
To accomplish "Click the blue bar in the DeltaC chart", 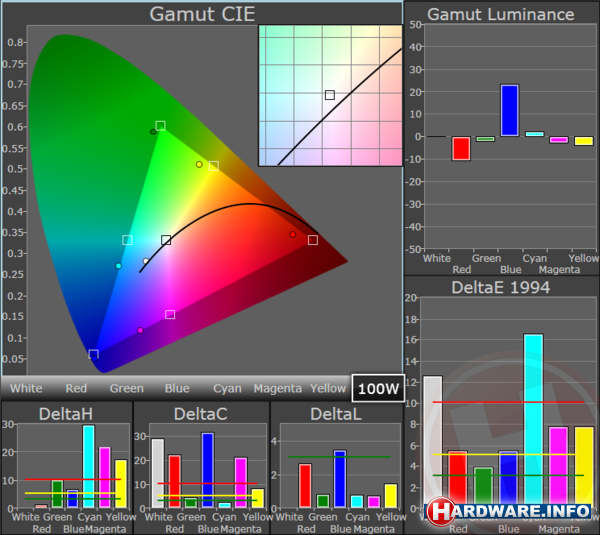I will (208, 470).
